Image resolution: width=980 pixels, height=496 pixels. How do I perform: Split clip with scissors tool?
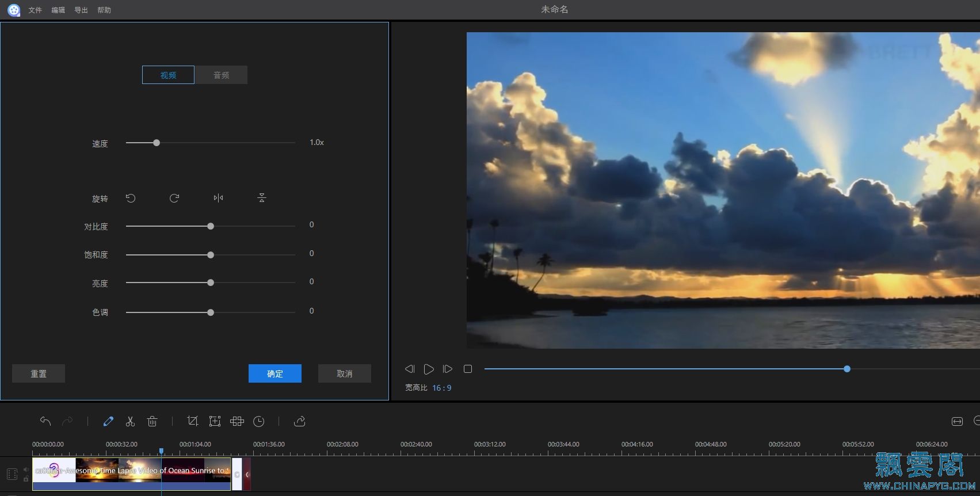[x=130, y=421]
